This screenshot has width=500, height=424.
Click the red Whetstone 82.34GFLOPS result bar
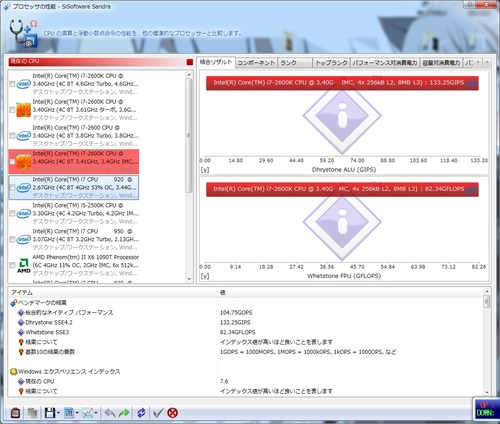coord(342,189)
